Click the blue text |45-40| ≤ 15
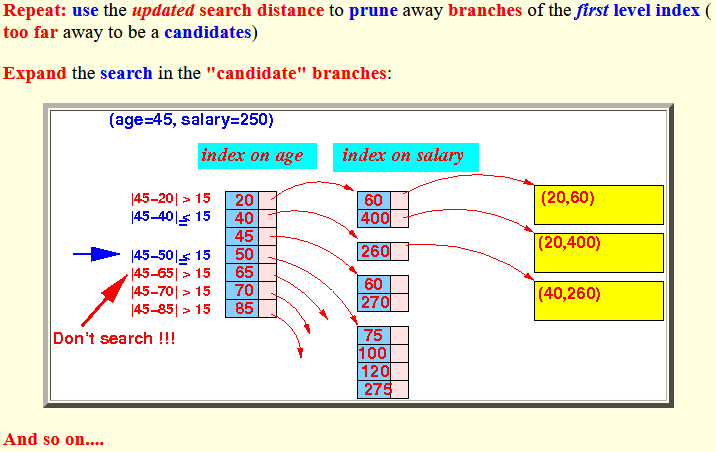This screenshot has height=452, width=716. [171, 217]
